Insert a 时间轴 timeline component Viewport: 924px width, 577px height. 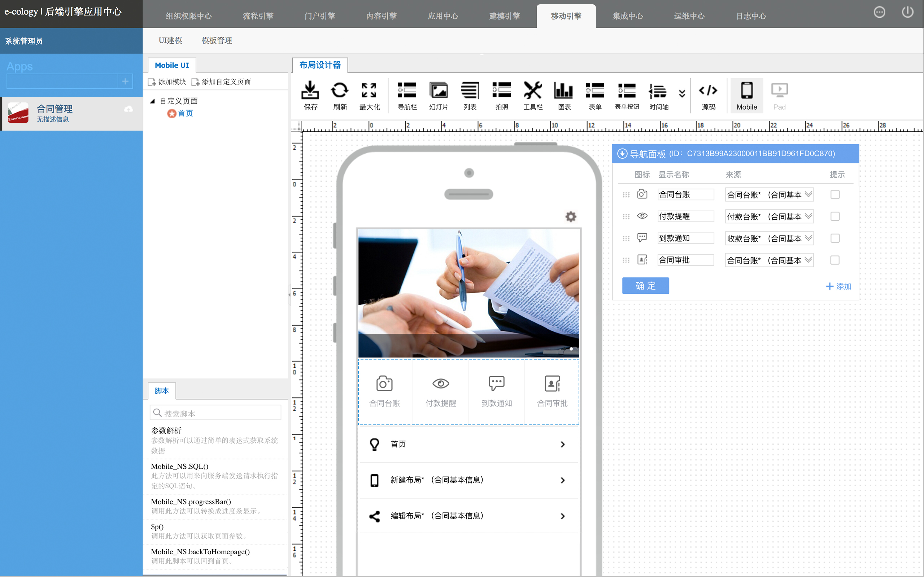[x=658, y=95]
